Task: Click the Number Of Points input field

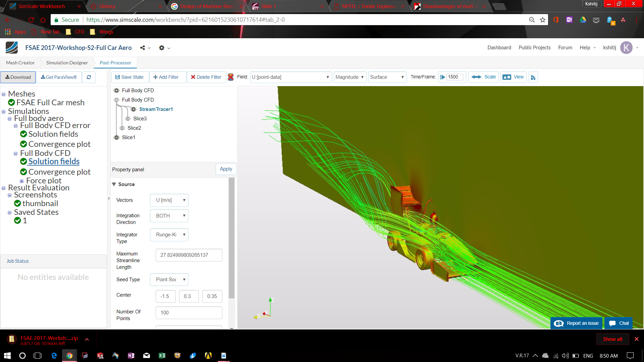Action: (189, 313)
